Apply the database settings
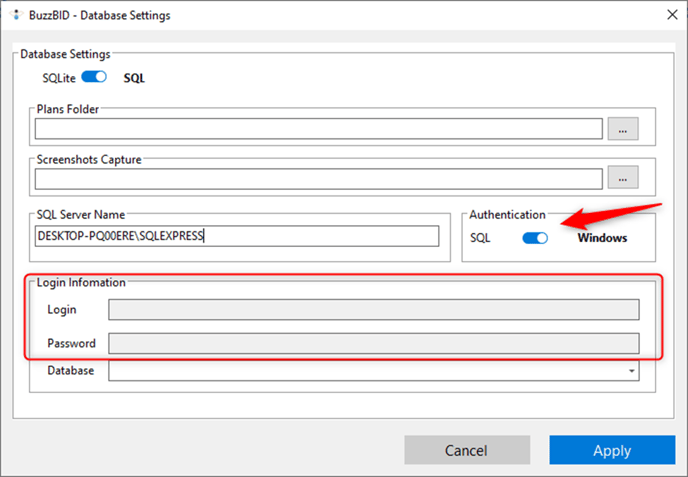The height and width of the screenshot is (477, 688). pyautogui.click(x=612, y=450)
